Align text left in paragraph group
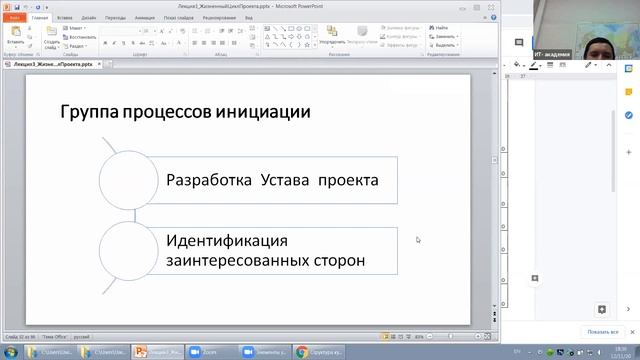The image size is (640, 360). [x=195, y=43]
